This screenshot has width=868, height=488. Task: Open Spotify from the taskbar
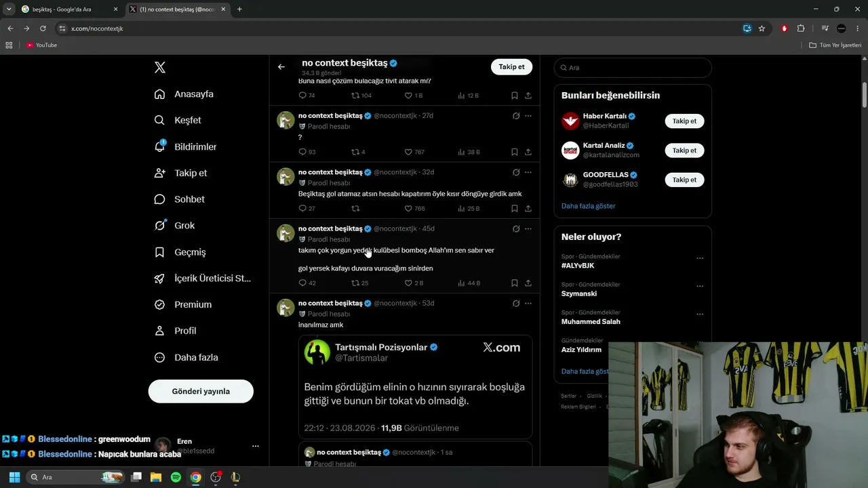pos(176,477)
